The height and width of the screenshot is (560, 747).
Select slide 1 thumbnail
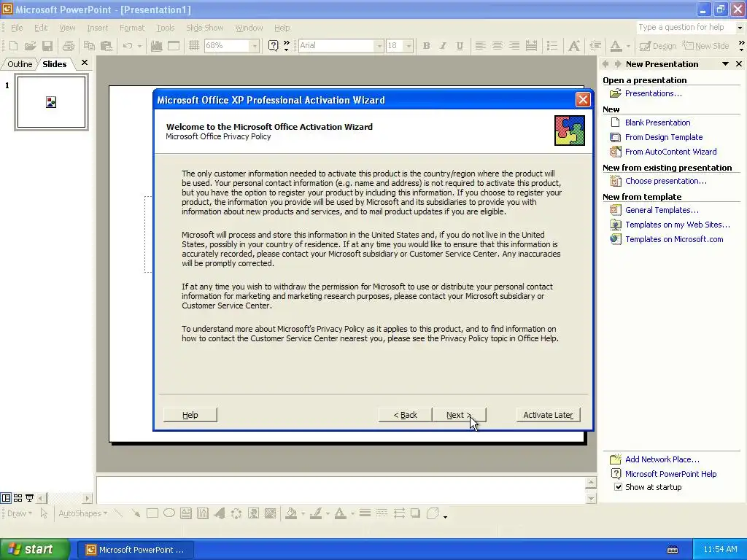[51, 102]
